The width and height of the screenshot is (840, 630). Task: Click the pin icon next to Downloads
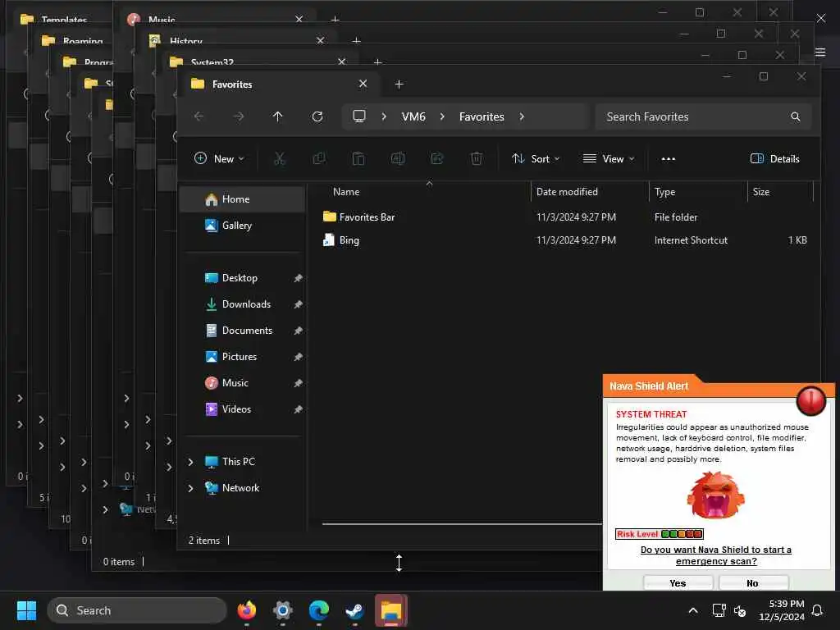pyautogui.click(x=298, y=304)
